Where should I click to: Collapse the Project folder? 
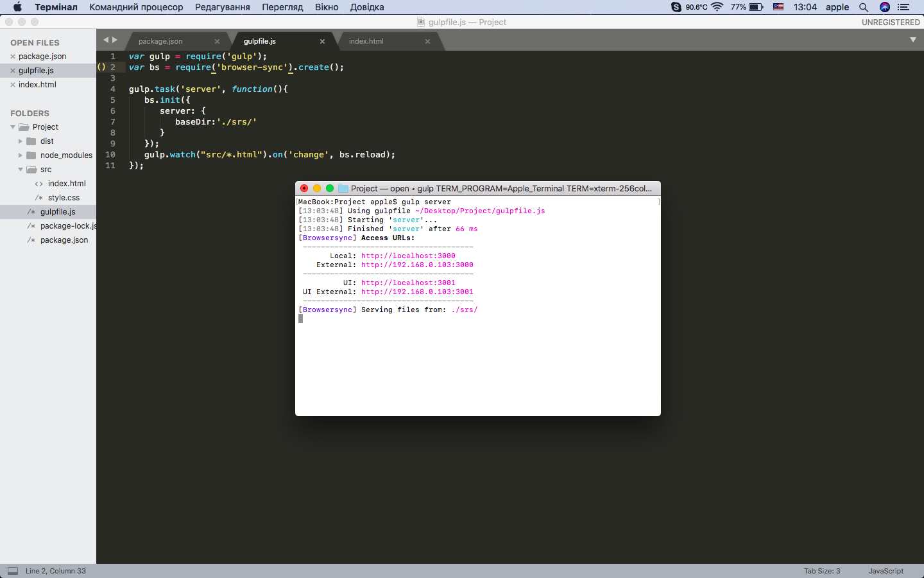pyautogui.click(x=13, y=127)
